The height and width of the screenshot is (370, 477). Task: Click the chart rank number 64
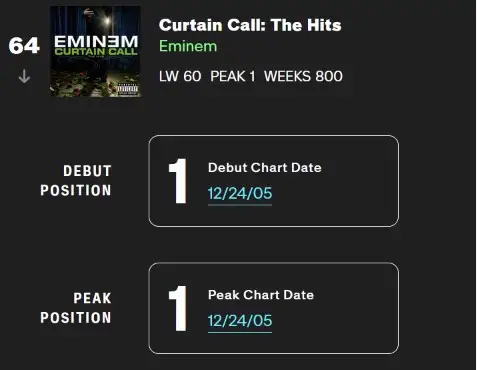(x=24, y=45)
